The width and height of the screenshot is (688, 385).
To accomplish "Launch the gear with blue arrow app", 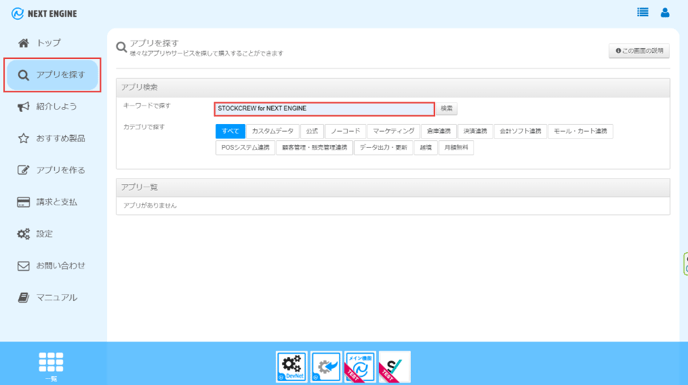I will pos(326,367).
